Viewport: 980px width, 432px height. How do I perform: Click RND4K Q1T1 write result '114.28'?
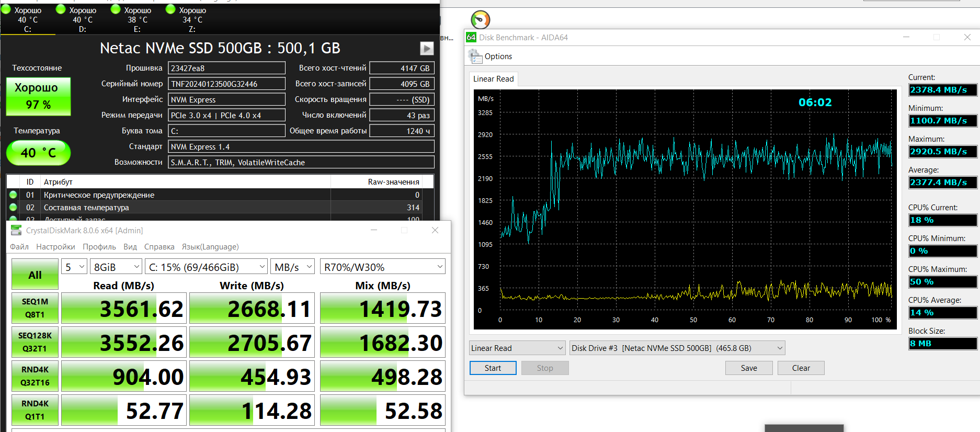coord(252,411)
